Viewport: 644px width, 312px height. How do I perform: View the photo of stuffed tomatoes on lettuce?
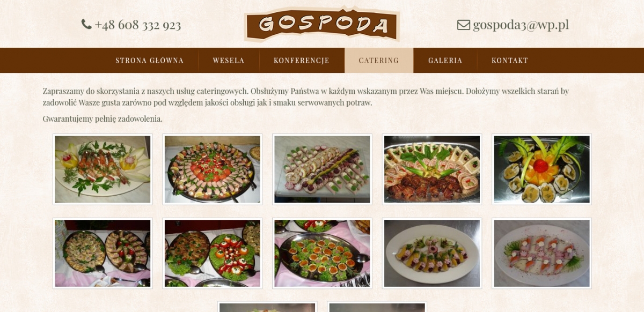tap(212, 253)
